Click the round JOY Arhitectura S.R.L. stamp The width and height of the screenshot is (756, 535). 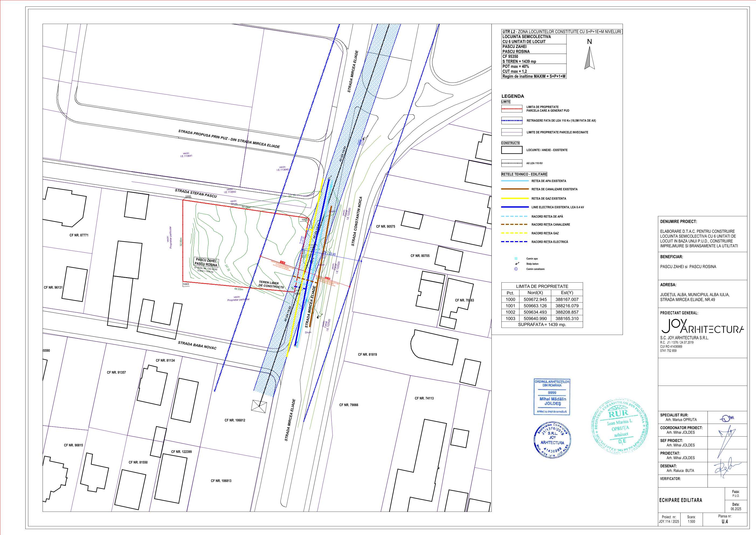coord(552,440)
